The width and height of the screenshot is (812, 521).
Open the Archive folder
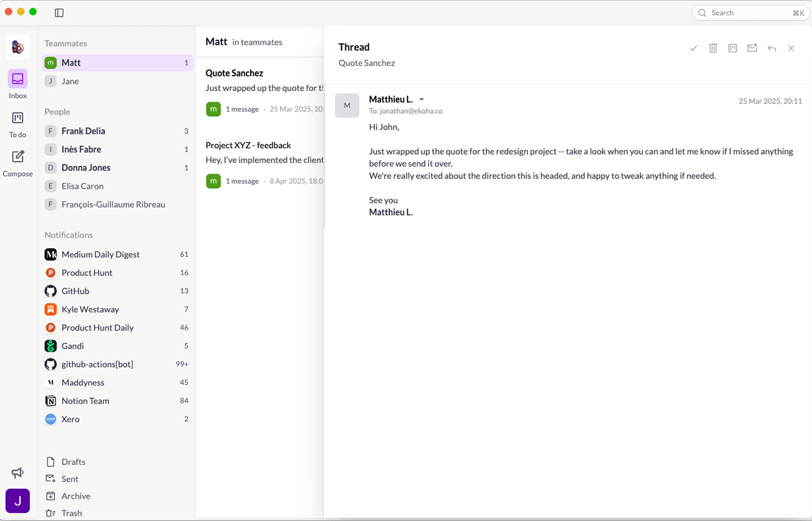(x=76, y=496)
